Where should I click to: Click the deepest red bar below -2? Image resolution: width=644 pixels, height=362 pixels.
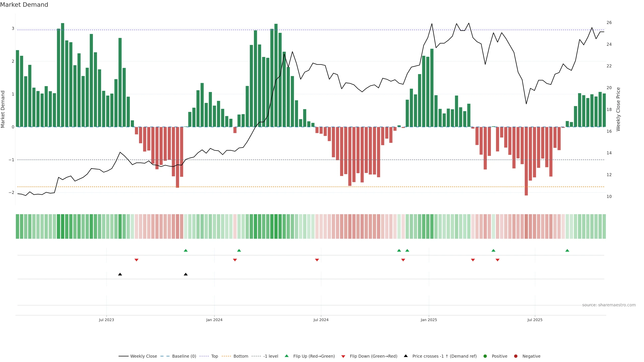[526, 175]
